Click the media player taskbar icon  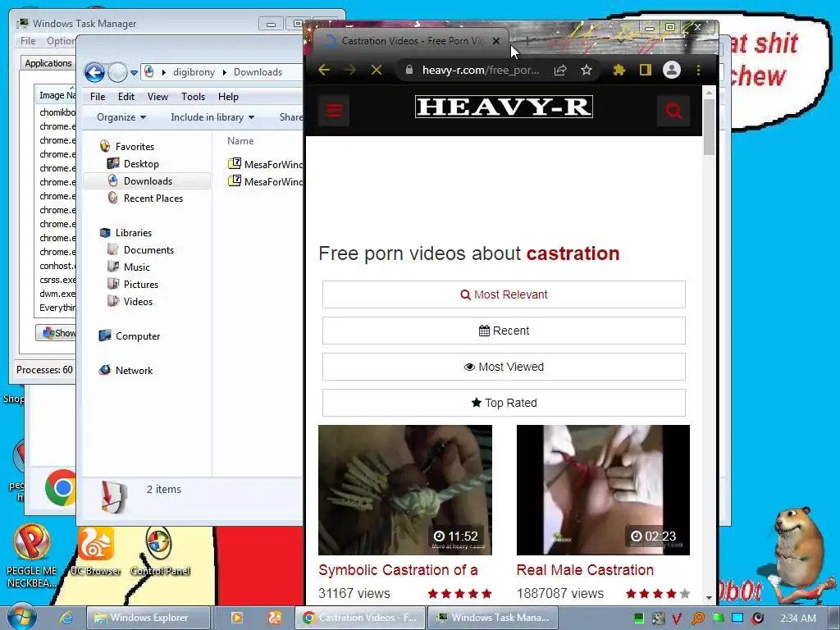(236, 618)
